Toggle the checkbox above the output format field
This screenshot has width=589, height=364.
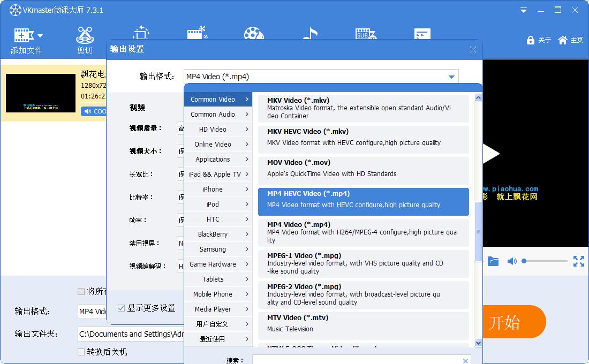81,291
